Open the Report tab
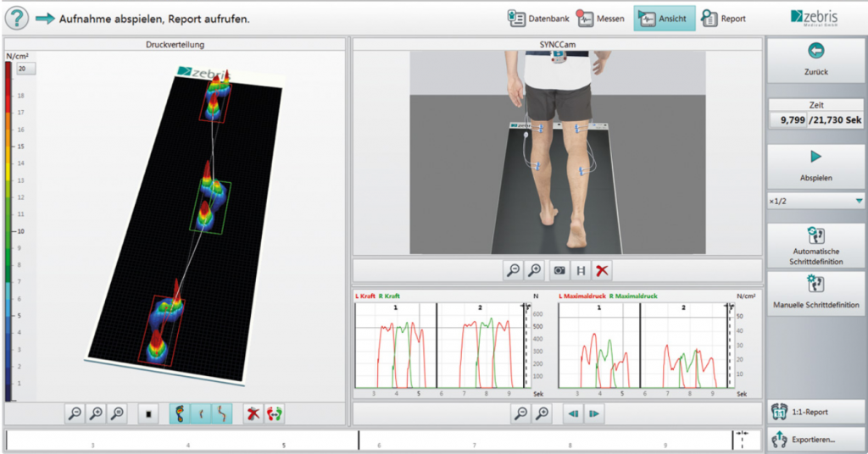This screenshot has width=868, height=454. coord(724,19)
